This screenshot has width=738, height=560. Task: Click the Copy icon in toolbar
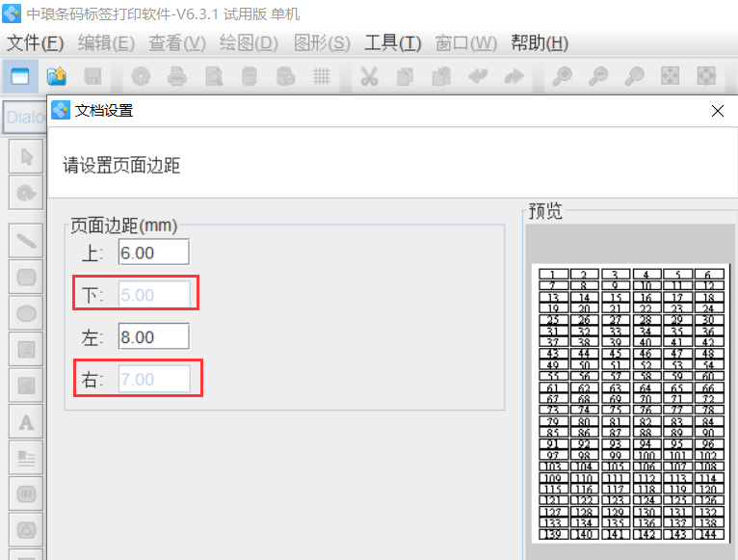tap(406, 76)
